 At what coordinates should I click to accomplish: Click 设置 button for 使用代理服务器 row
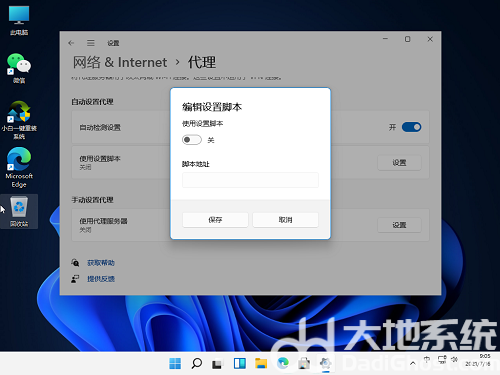point(399,225)
